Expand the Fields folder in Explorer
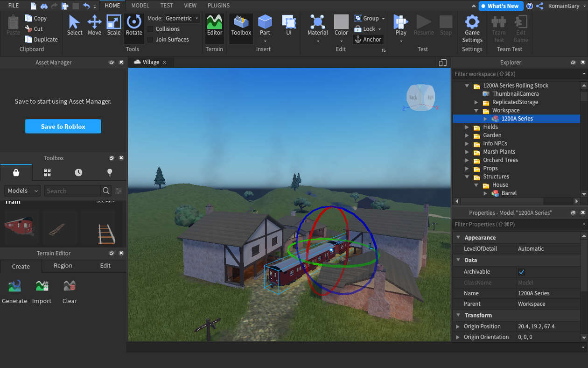This screenshot has height=368, width=588. click(x=467, y=127)
